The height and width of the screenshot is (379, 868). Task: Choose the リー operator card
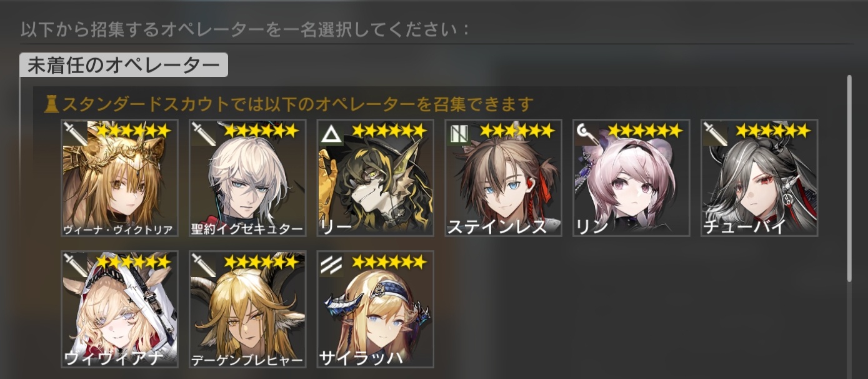pos(375,178)
